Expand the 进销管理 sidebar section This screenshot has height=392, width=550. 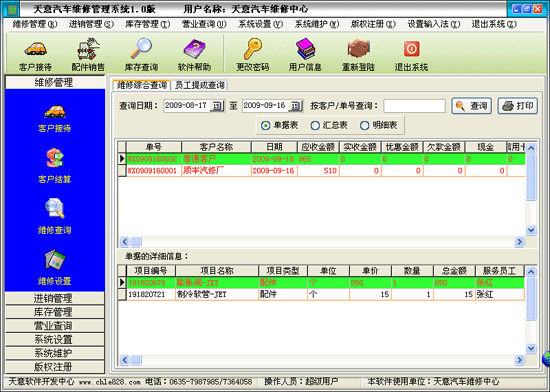pos(54,298)
